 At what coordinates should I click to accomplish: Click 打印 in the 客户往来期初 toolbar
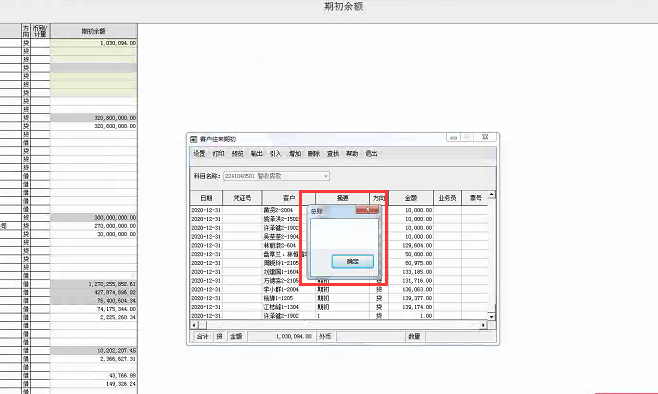tap(218, 154)
